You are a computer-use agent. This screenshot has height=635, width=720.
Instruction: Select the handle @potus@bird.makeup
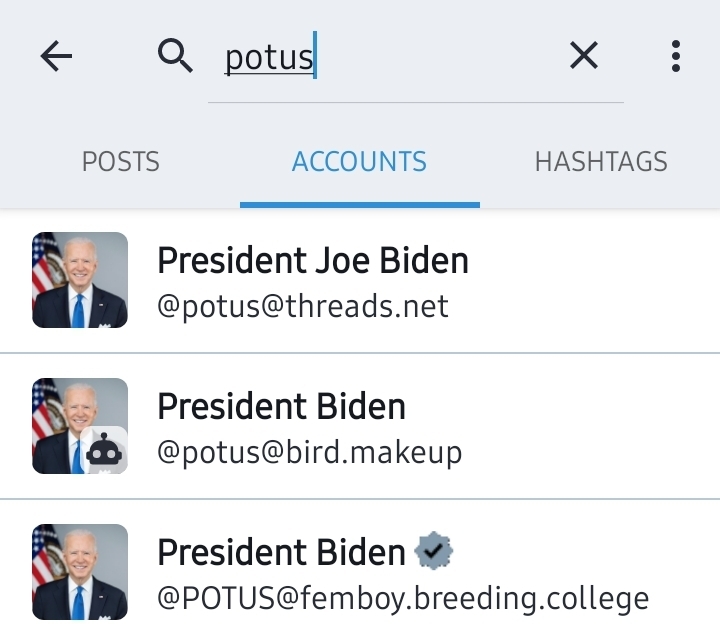point(309,453)
